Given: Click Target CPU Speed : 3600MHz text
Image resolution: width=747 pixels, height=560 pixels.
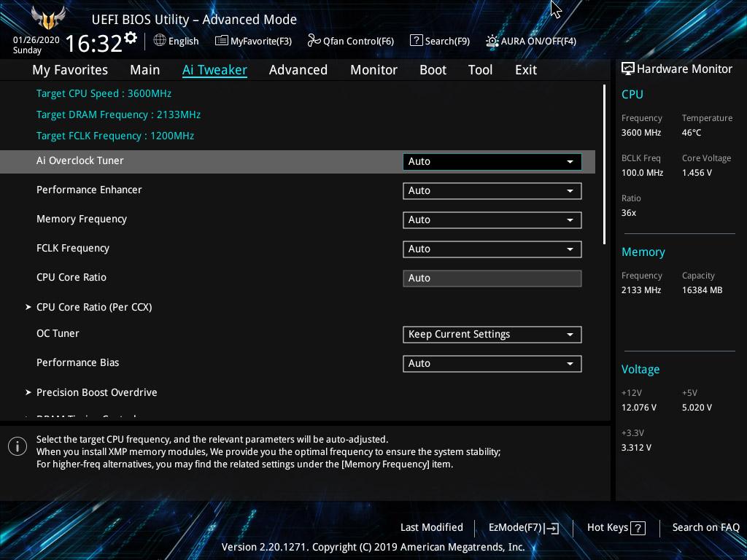Looking at the screenshot, I should coord(104,93).
